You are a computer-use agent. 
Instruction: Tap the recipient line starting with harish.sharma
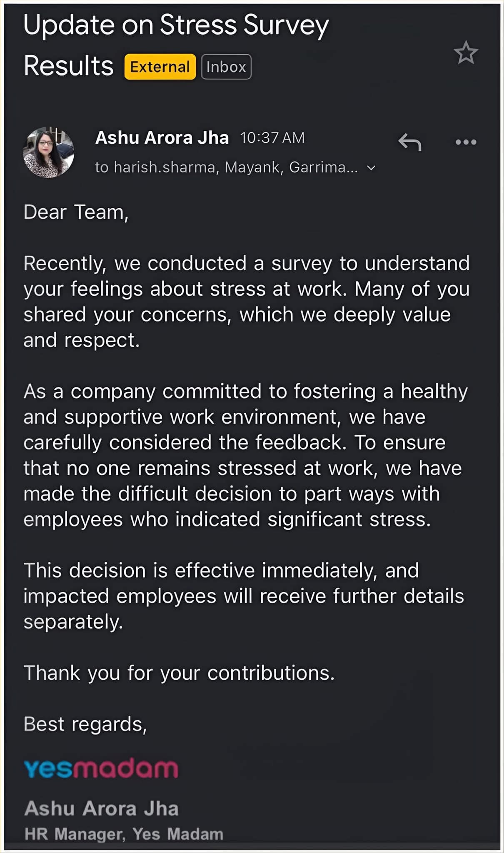pos(226,167)
